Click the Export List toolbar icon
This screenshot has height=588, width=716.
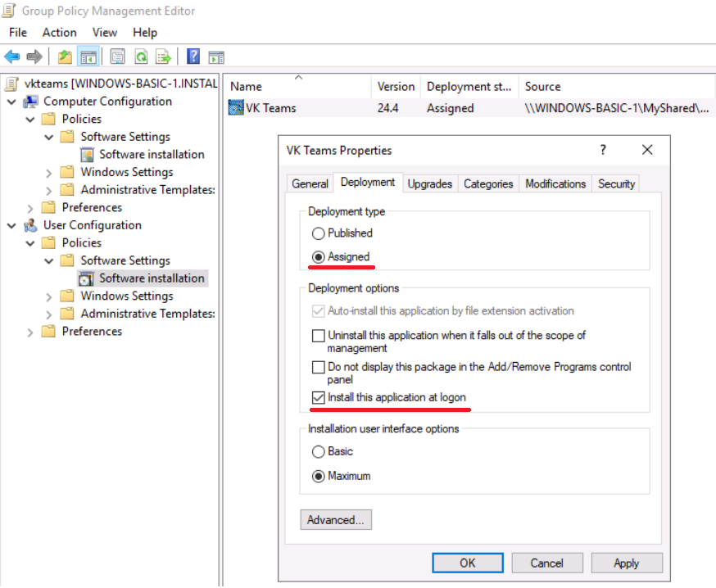click(164, 57)
